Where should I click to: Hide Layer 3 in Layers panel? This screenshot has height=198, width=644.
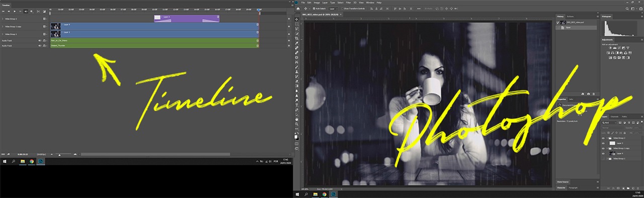603,143
